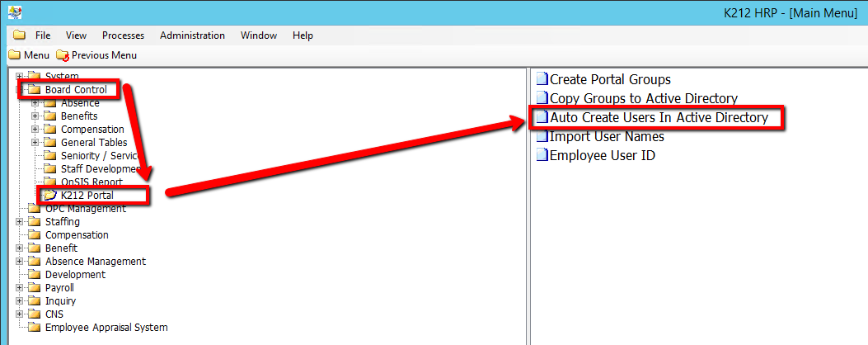
Task: Open Auto Create Users In Active Directory
Action: coord(658,117)
